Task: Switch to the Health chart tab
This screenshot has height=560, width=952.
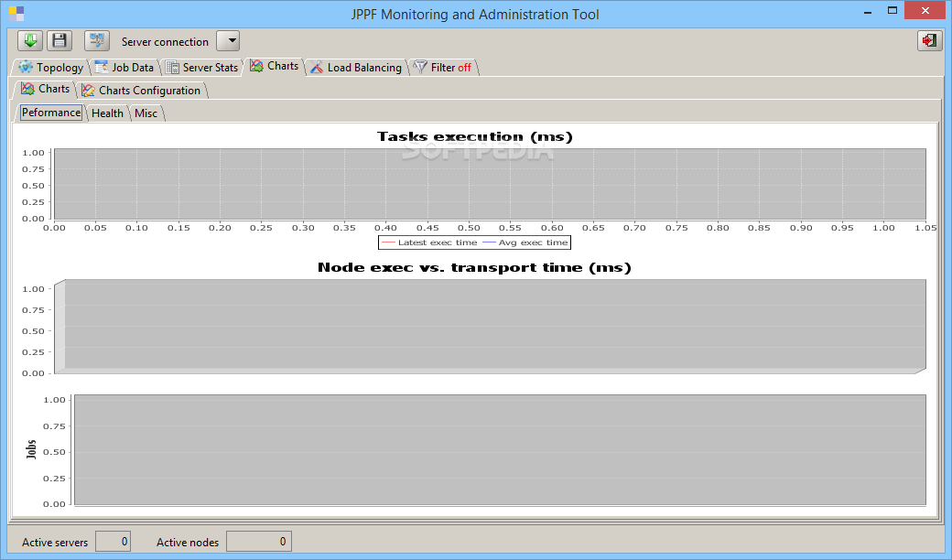Action: coord(107,113)
